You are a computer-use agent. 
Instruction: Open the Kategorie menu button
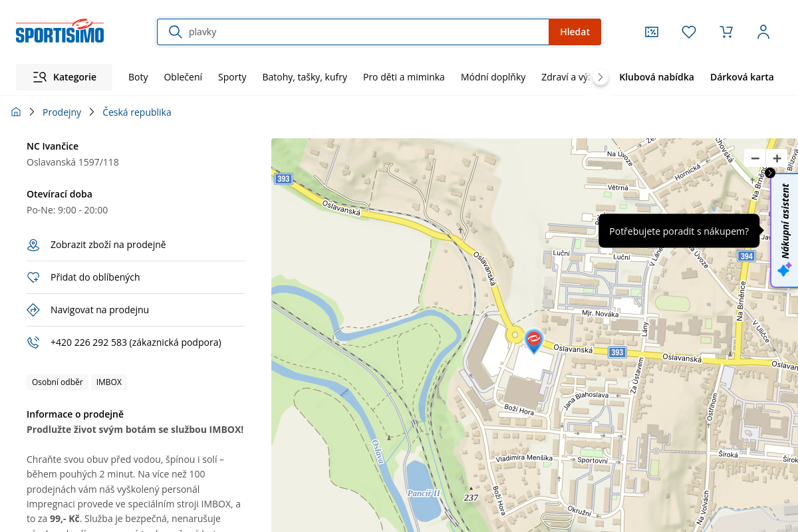click(x=64, y=77)
